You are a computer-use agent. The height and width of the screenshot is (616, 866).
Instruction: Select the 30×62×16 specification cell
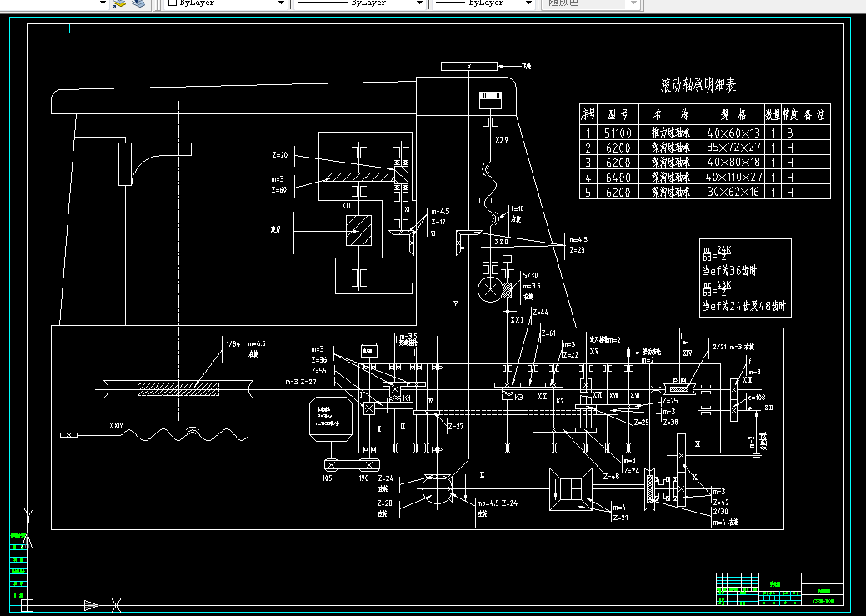[733, 193]
